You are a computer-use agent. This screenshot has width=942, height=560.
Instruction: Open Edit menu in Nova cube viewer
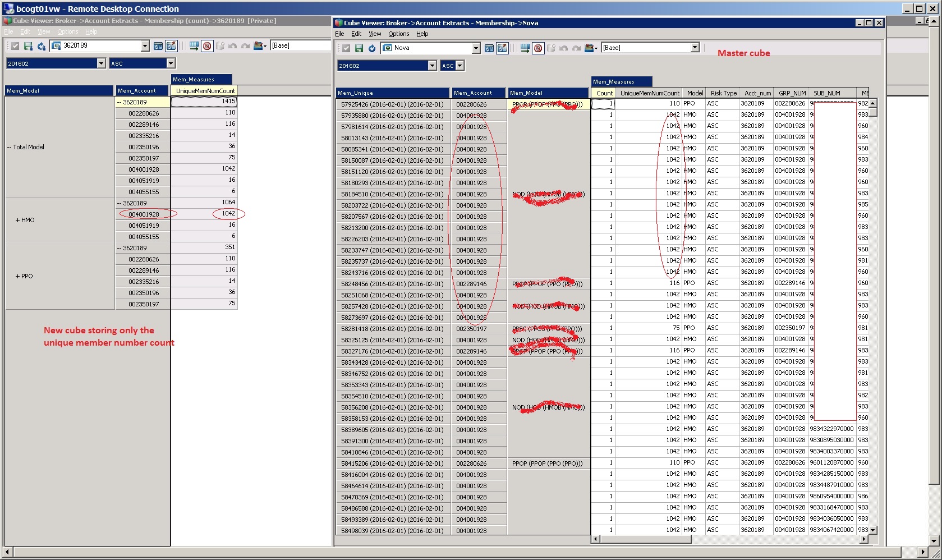coord(356,34)
